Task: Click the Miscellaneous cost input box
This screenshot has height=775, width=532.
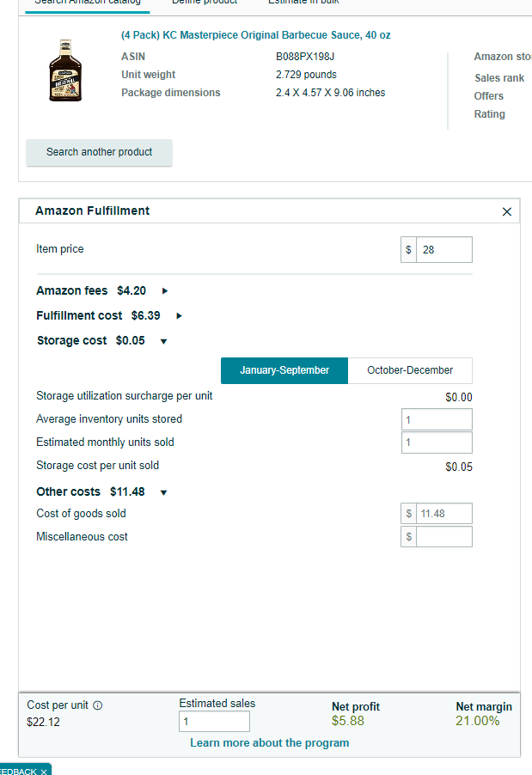Action: pos(444,537)
